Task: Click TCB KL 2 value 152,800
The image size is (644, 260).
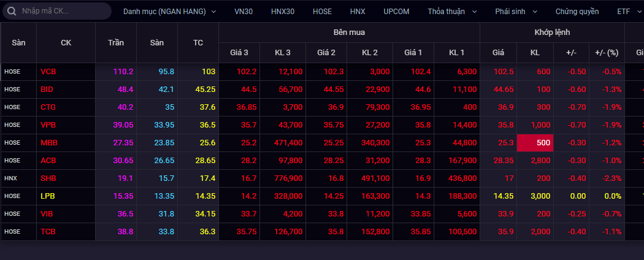Action: point(375,232)
